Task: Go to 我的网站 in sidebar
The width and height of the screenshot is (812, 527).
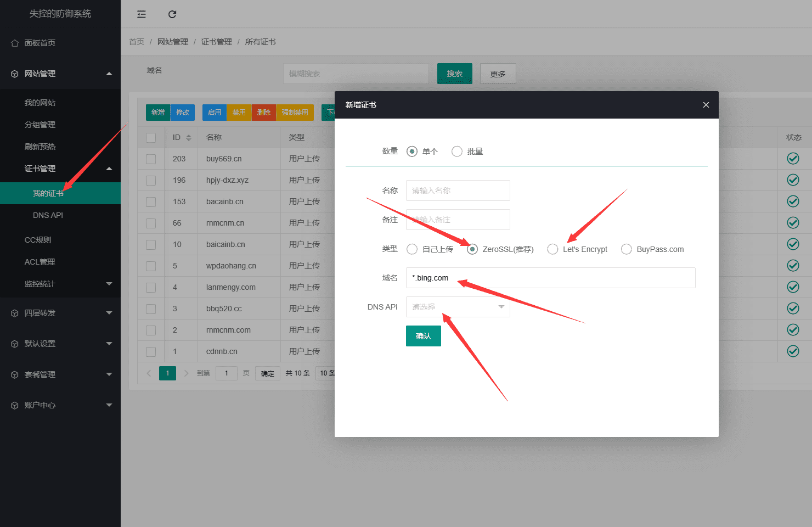Action: tap(40, 103)
